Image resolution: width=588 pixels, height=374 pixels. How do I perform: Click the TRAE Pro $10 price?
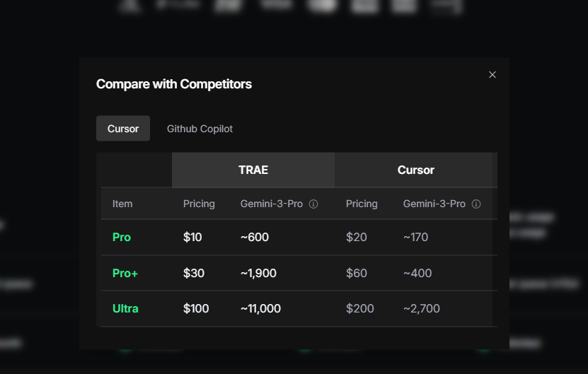(192, 238)
